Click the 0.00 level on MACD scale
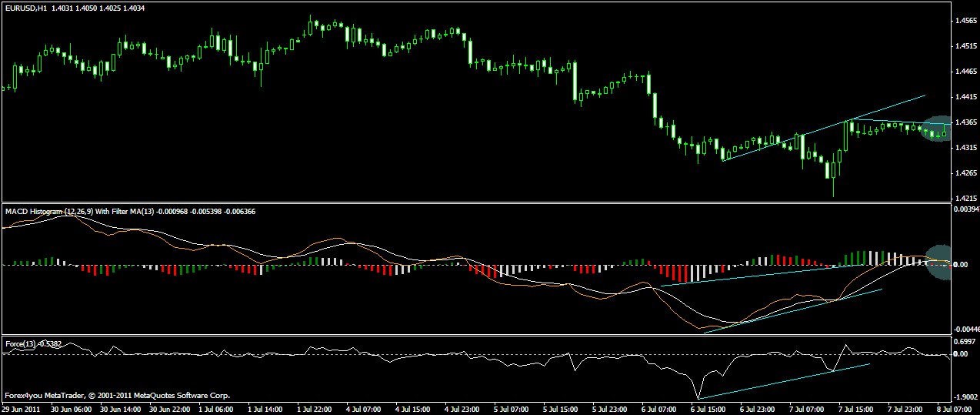Screen dimensions: 980x415 962,265
